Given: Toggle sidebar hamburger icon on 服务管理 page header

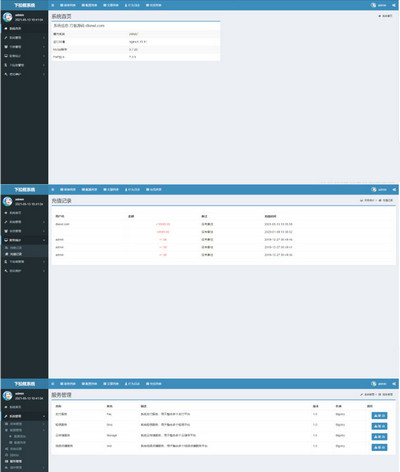Looking at the screenshot, I should (53, 384).
